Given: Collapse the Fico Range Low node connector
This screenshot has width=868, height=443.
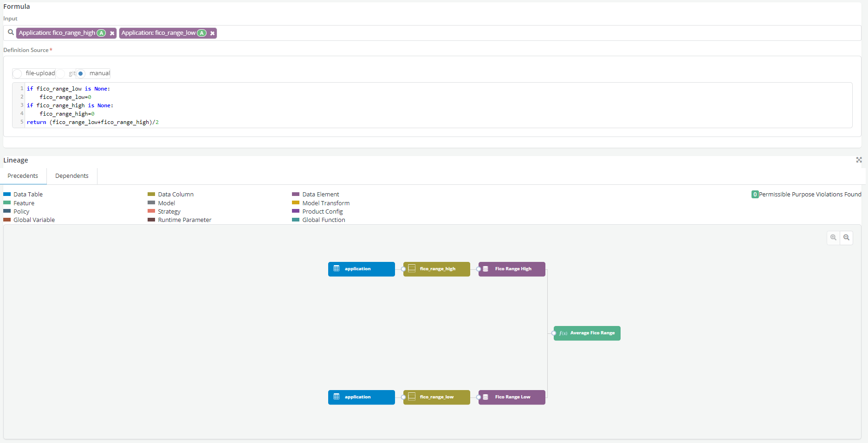Looking at the screenshot, I should coord(479,397).
